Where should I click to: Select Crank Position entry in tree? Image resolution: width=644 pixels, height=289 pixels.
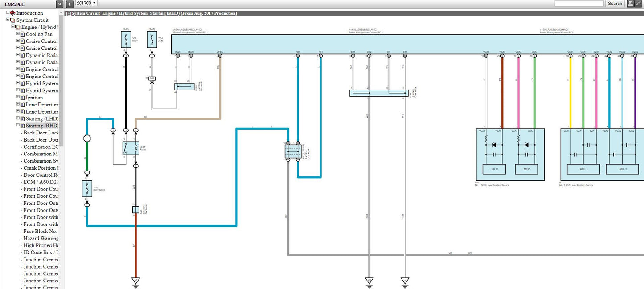pyautogui.click(x=41, y=168)
